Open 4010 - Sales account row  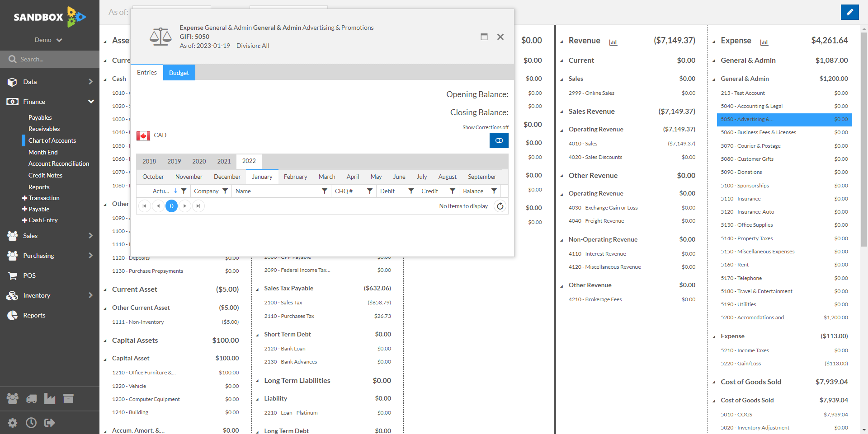632,144
